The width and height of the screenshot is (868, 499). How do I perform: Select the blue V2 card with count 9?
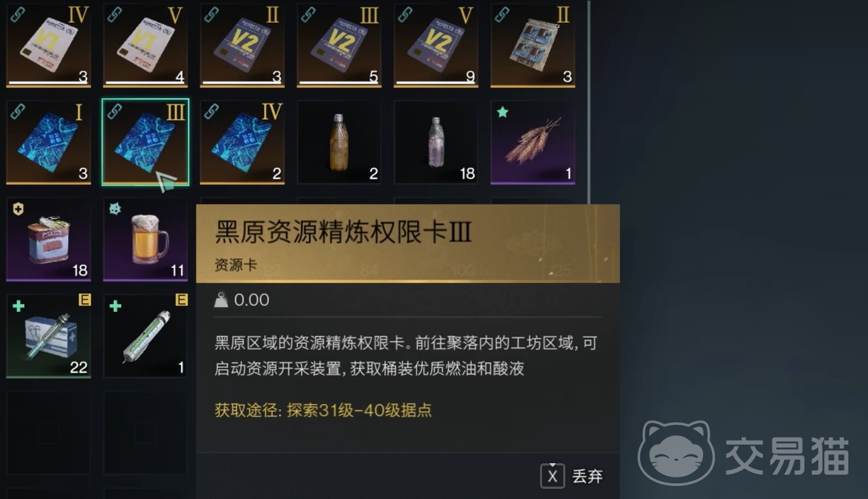coord(436,45)
